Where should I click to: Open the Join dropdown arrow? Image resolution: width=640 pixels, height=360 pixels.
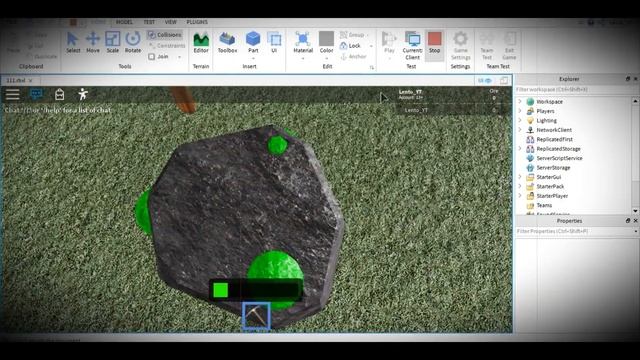tap(180, 57)
